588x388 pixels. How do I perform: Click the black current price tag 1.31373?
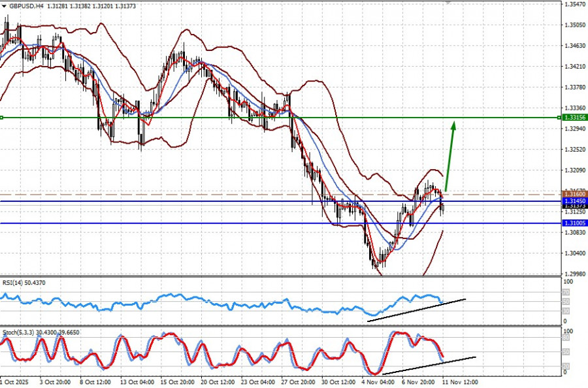coord(575,206)
